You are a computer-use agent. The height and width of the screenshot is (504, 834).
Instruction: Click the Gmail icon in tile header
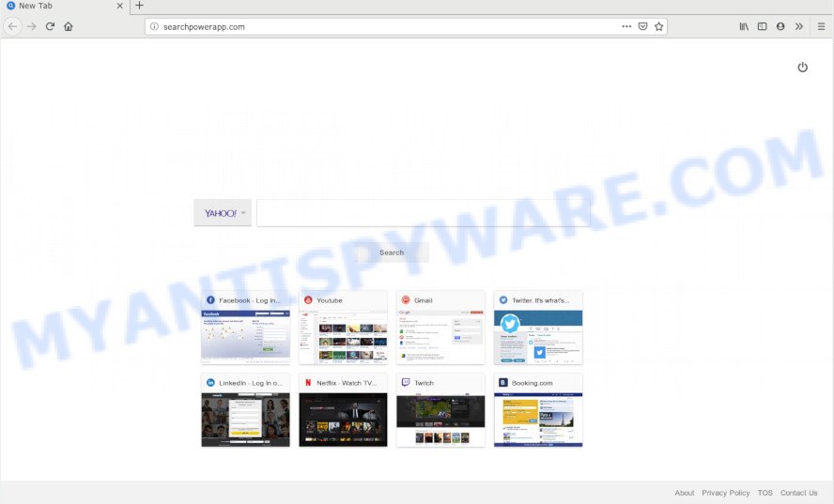coord(406,300)
